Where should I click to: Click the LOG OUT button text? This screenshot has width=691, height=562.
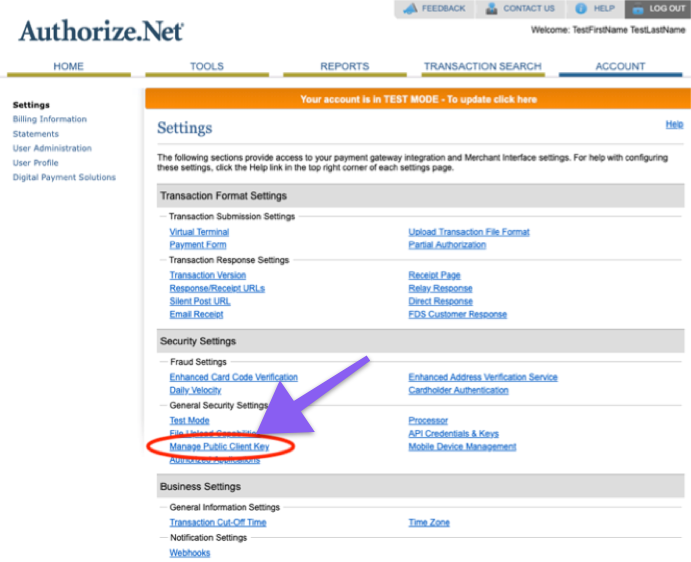click(x=667, y=8)
